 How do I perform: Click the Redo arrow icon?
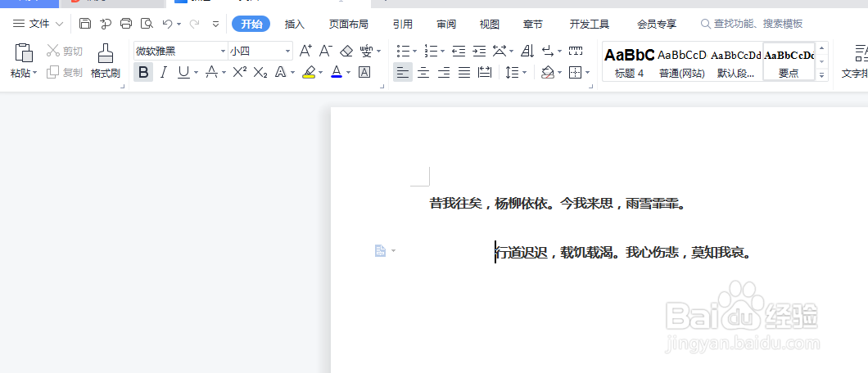click(194, 24)
